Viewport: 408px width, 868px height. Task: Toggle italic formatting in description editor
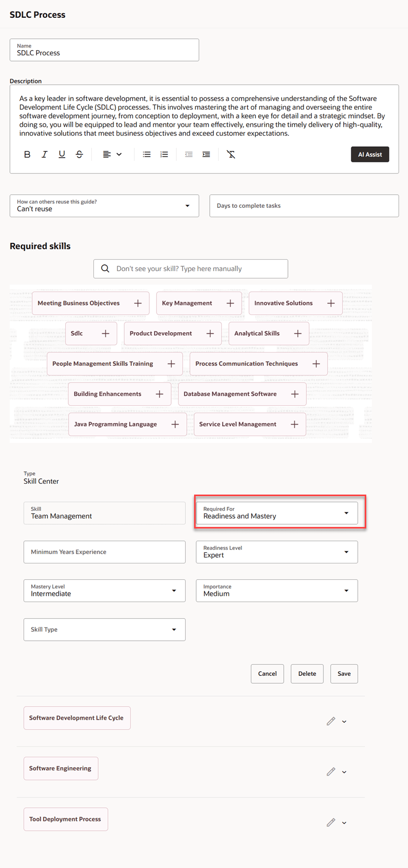coord(44,155)
